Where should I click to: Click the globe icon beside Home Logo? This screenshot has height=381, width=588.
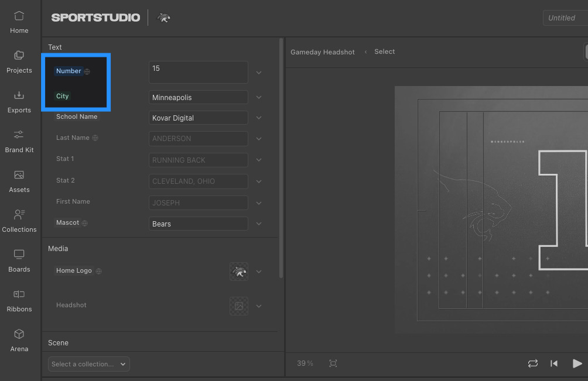98,271
